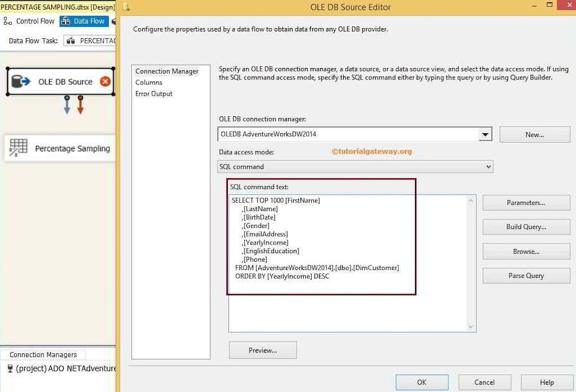Click the ,[LastName] line in SQL text
576x392 pixels.
(x=260, y=209)
